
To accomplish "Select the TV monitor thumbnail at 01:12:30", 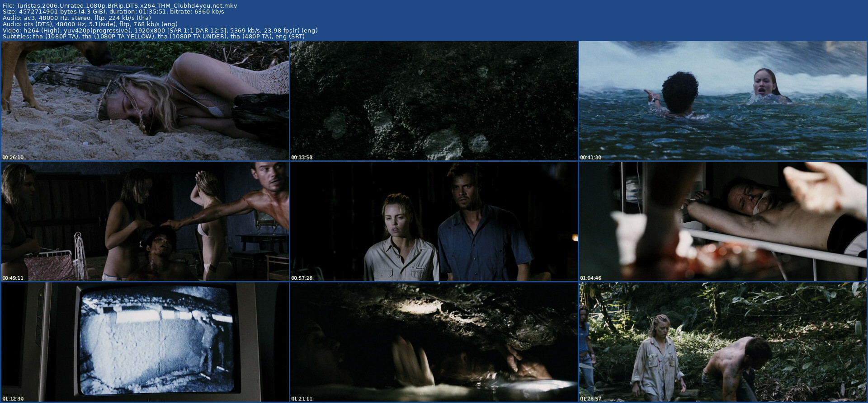I will click(x=145, y=342).
